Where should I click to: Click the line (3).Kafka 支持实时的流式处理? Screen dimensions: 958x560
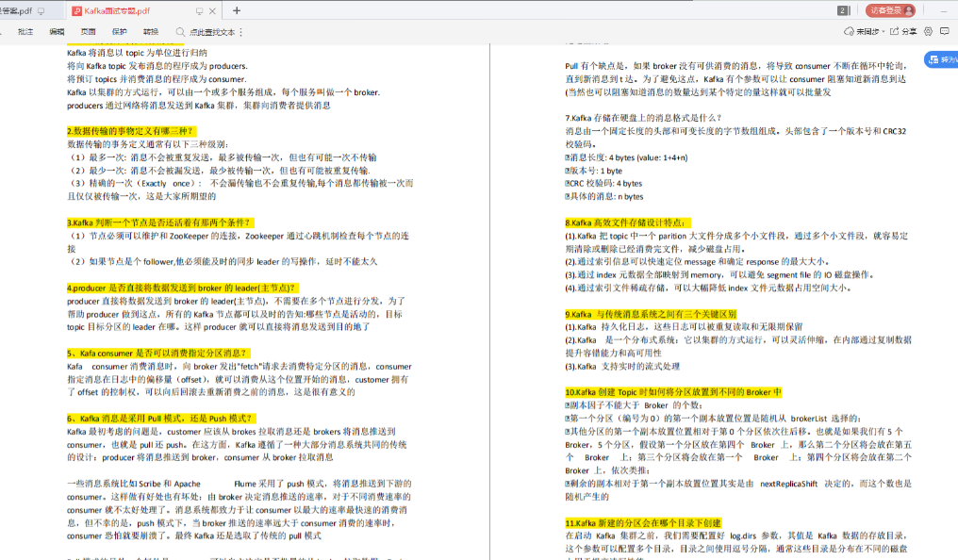[622, 367]
